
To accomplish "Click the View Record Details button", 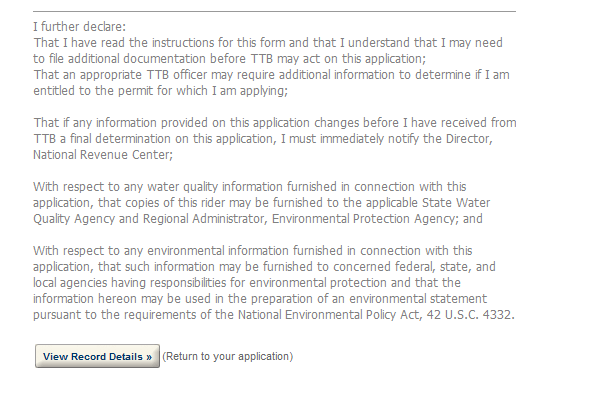I will (x=97, y=357).
